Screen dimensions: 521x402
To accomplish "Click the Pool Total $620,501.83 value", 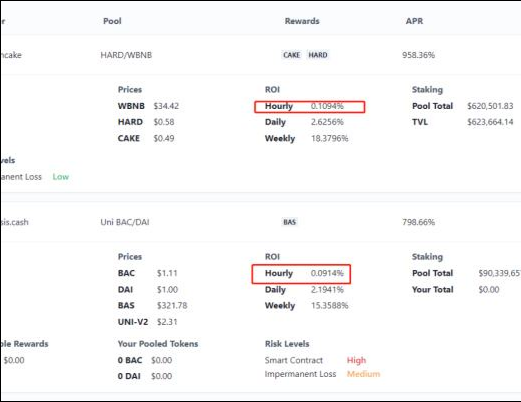I will coord(490,106).
